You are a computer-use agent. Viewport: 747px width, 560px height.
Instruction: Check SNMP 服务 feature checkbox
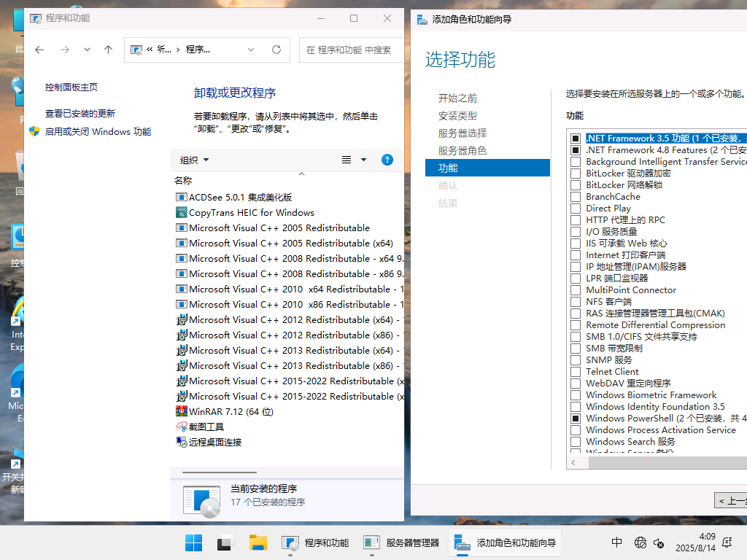(x=576, y=360)
